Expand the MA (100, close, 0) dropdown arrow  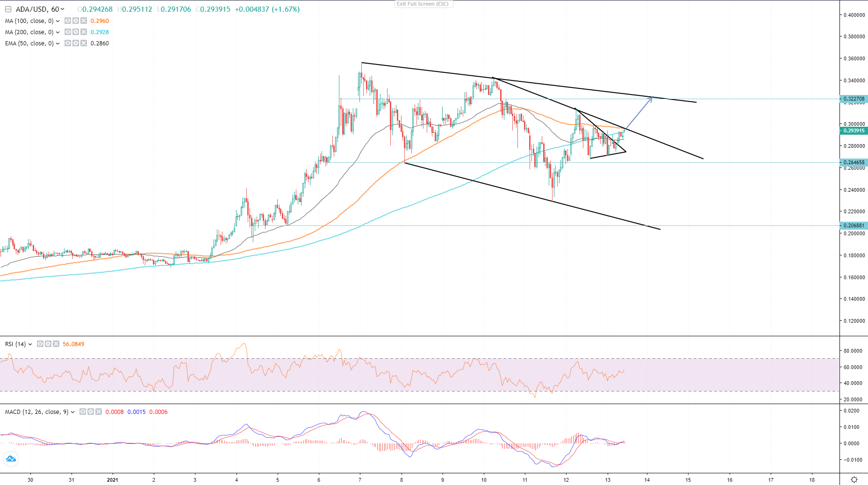(57, 21)
